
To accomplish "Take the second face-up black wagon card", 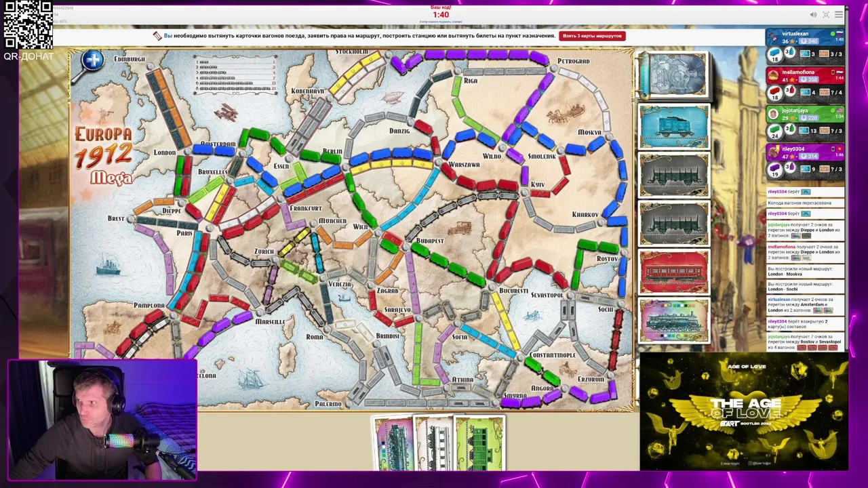I will coord(673,224).
